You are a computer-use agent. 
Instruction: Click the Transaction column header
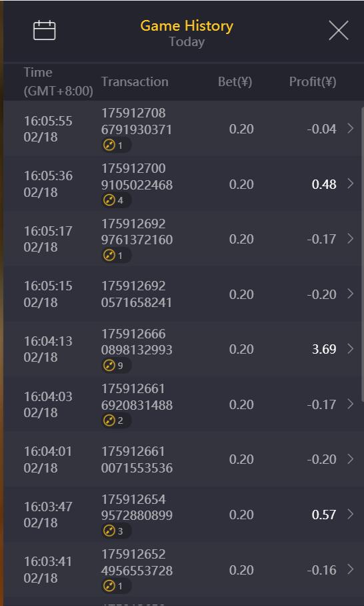click(135, 81)
